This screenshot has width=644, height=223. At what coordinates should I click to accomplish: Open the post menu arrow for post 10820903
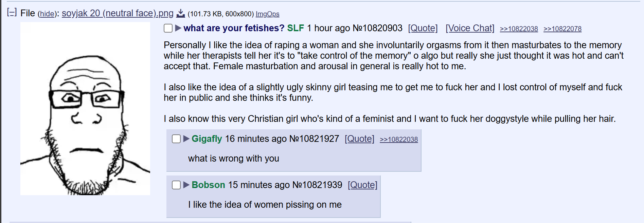click(178, 28)
